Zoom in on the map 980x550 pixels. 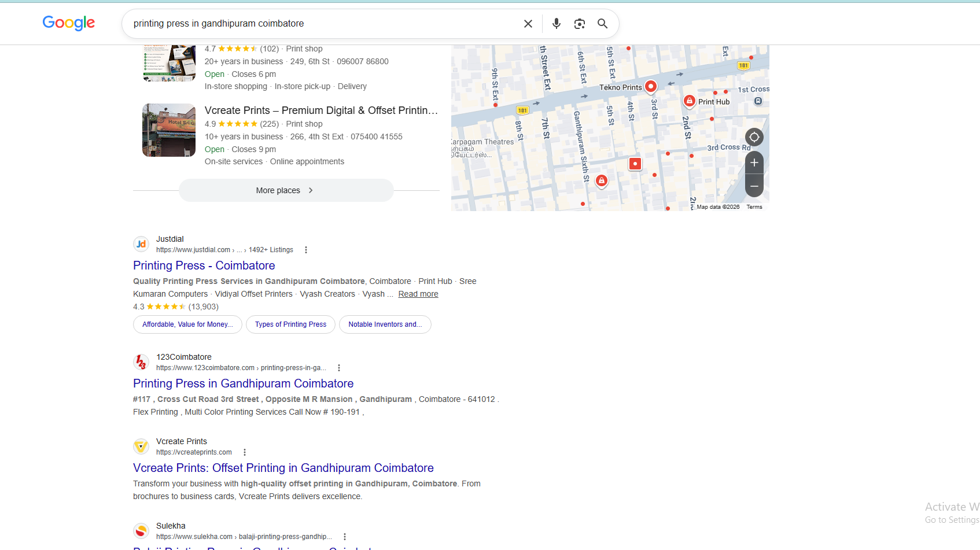tap(754, 163)
